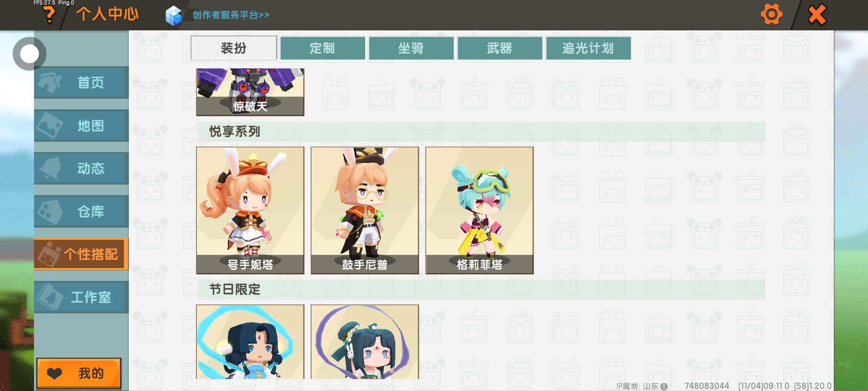Switch to the 武器 tab
868x391 pixels.
[500, 48]
